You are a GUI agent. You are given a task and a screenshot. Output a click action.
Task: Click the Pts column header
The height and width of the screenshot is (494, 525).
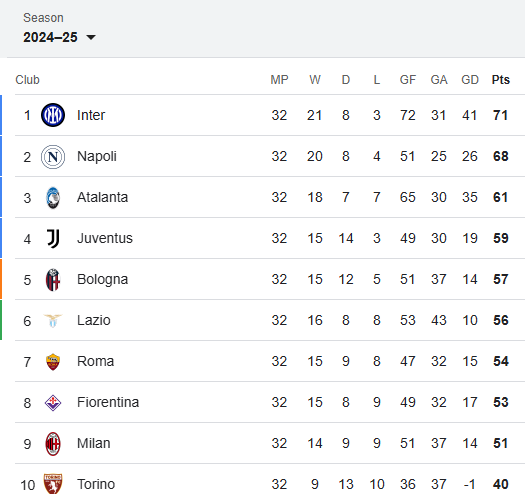coord(501,80)
